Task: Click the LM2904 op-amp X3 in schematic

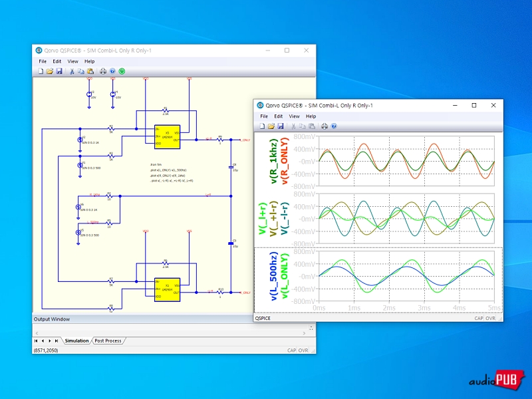Action: click(x=167, y=135)
